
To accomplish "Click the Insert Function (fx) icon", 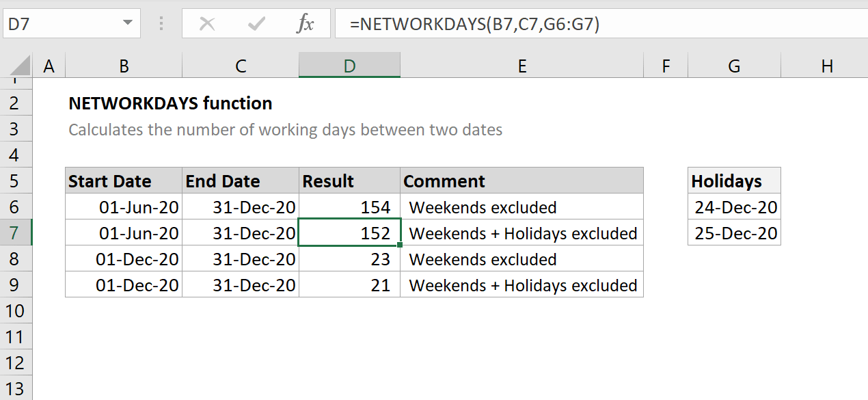I will (x=306, y=23).
